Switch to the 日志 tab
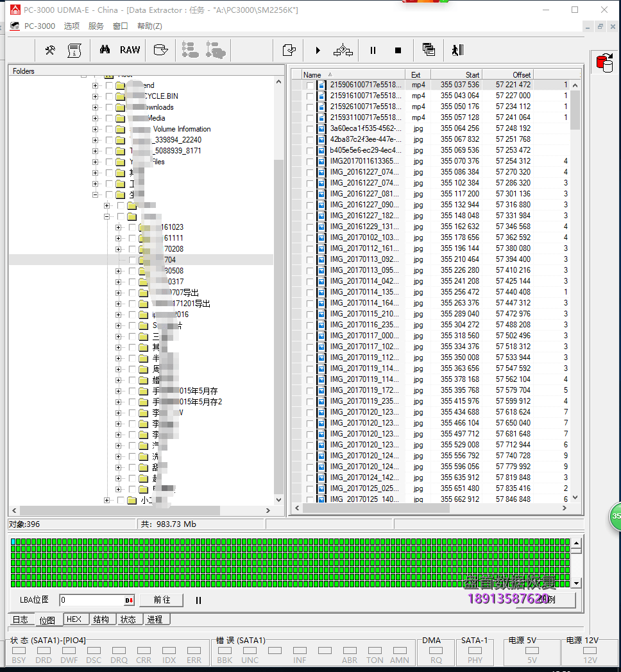621x672 pixels. tap(20, 619)
